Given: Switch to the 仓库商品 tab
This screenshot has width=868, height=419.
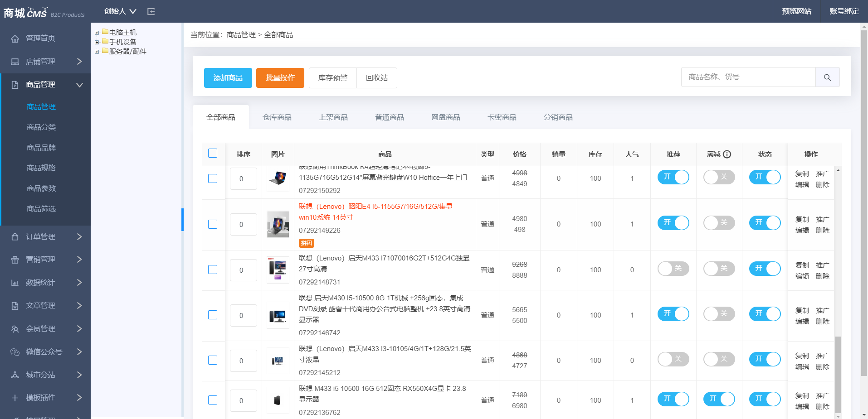Looking at the screenshot, I should pos(277,117).
